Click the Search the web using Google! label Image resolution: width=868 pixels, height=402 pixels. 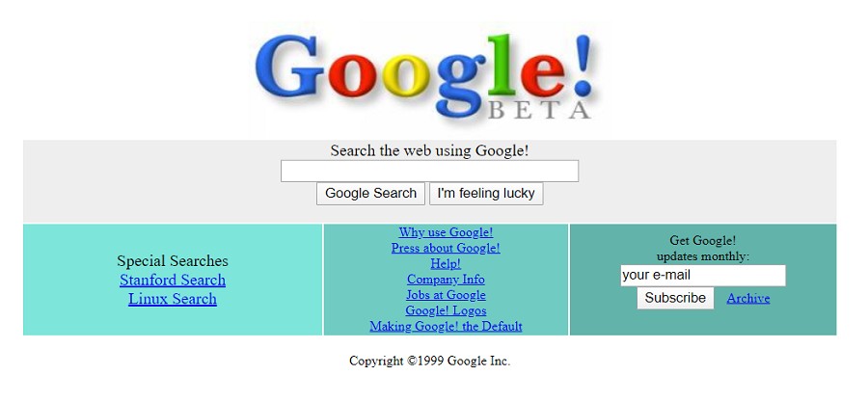(x=429, y=150)
